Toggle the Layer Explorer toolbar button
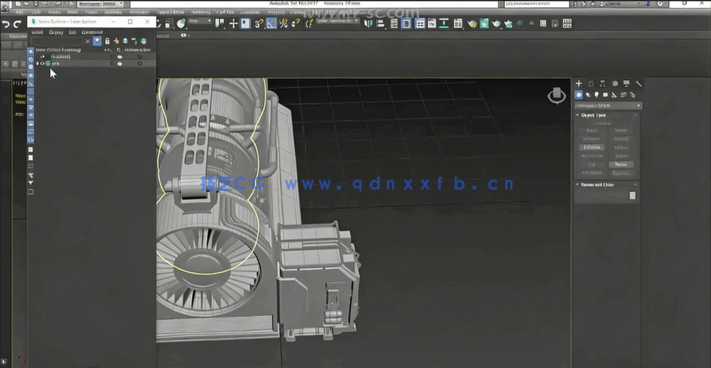 (406, 24)
